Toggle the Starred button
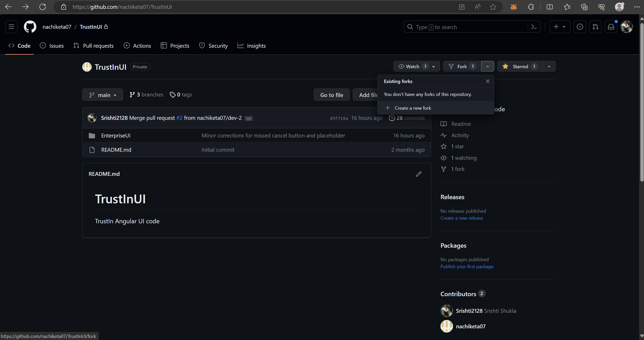This screenshot has width=644, height=340. click(x=520, y=66)
